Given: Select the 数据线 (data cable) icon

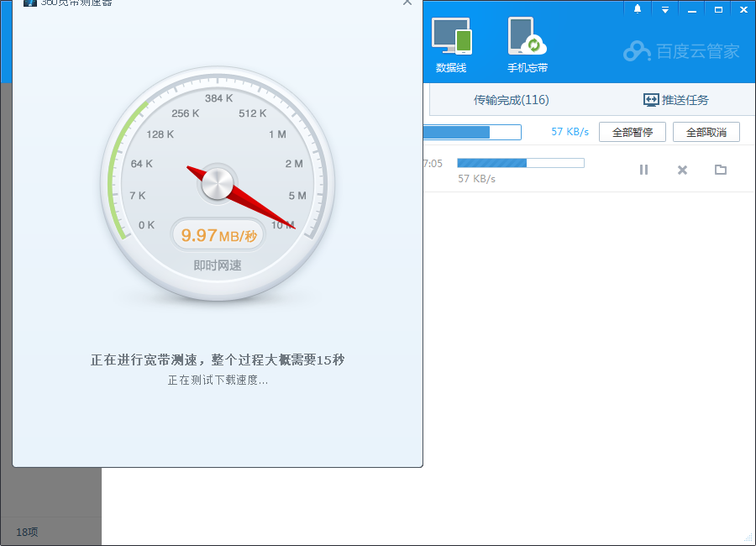Looking at the screenshot, I should (x=453, y=38).
